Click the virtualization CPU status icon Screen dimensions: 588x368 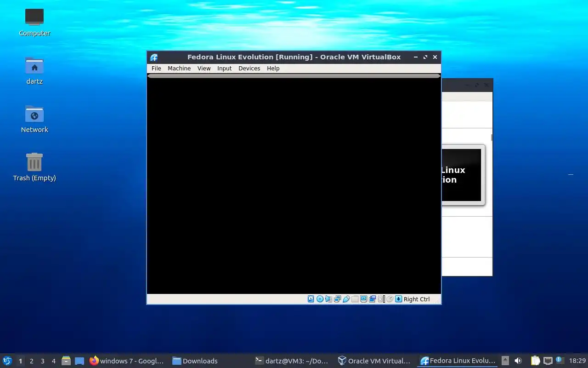click(381, 299)
